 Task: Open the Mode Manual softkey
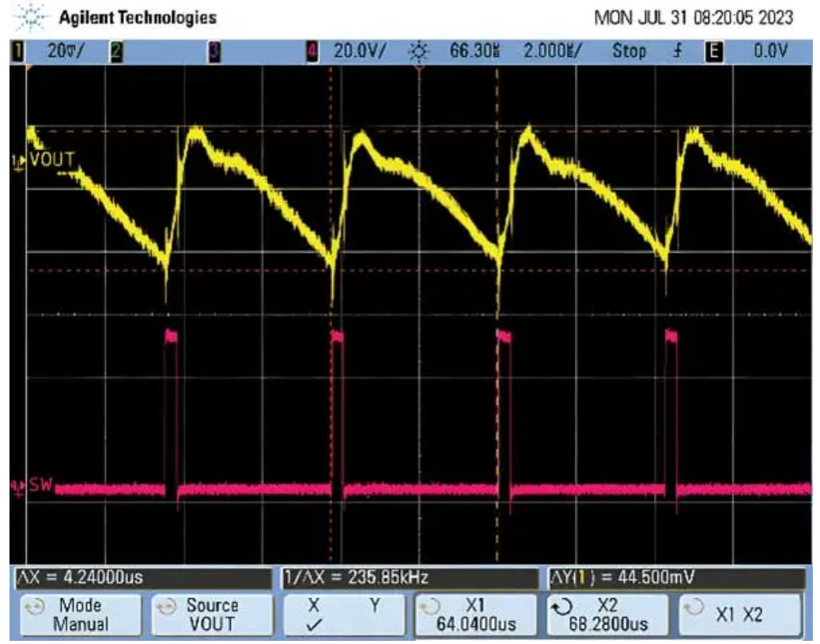pyautogui.click(x=81, y=615)
